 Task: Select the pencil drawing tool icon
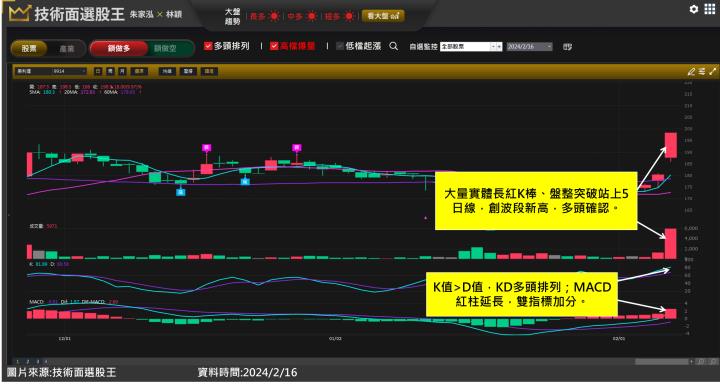point(691,71)
